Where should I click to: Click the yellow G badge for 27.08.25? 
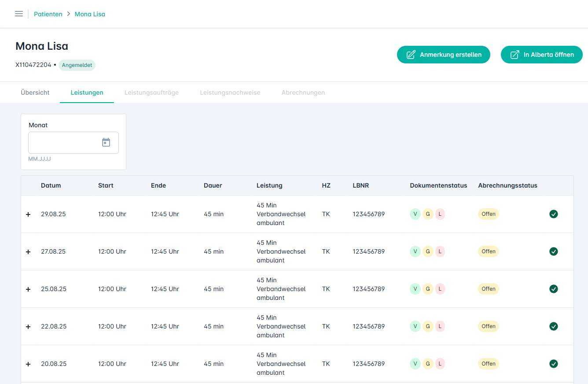tap(428, 251)
